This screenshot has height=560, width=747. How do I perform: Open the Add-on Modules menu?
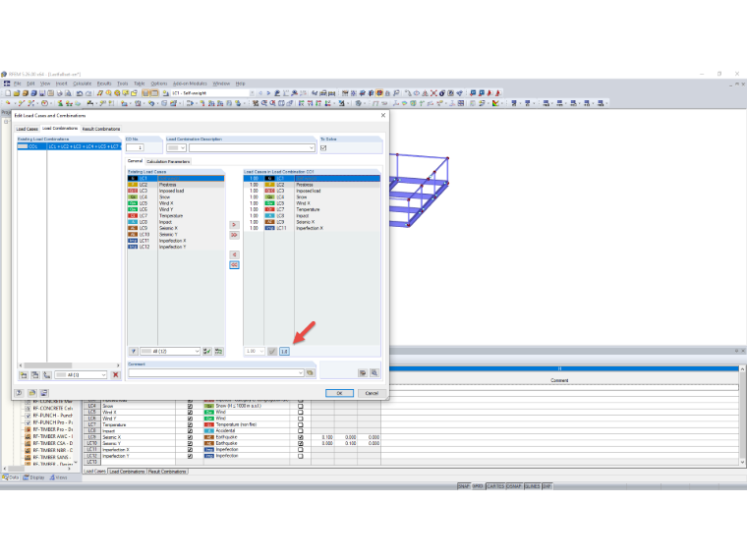point(190,84)
